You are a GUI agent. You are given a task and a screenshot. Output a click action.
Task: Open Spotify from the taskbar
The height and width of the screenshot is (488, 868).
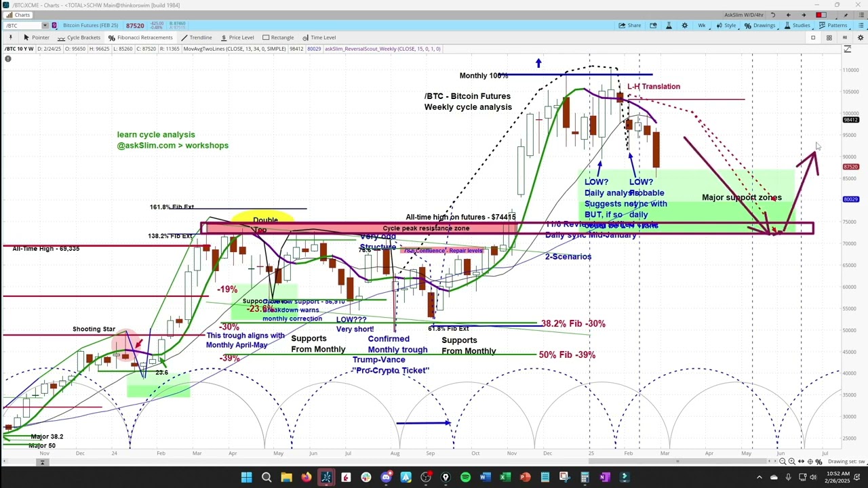click(x=465, y=477)
